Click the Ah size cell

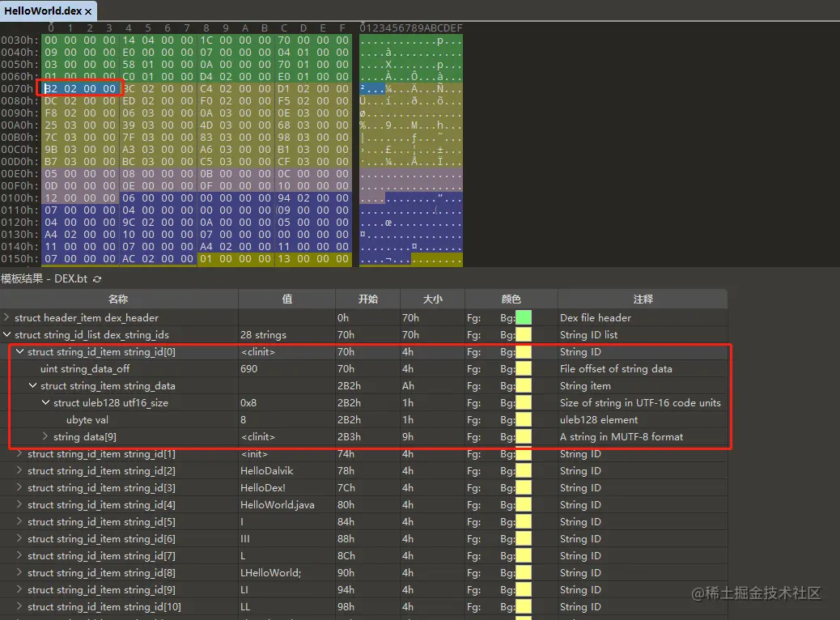[408, 386]
